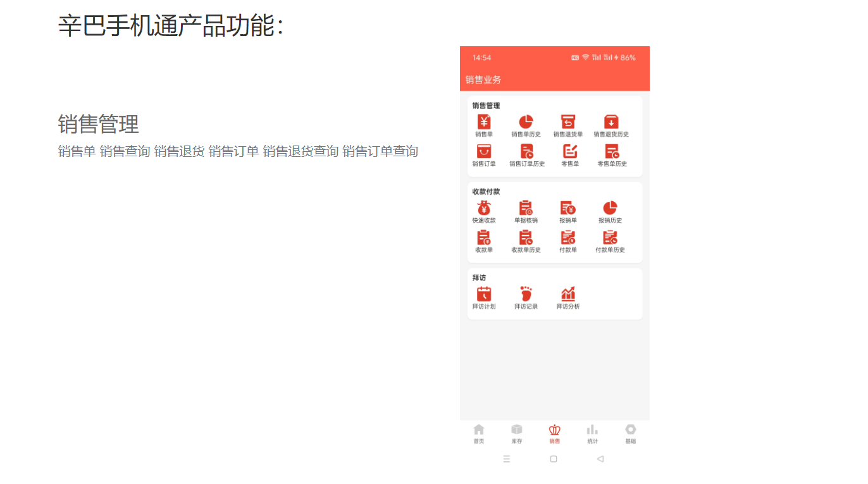Open the 销售订单 icon
The image size is (868, 484).
[484, 151]
